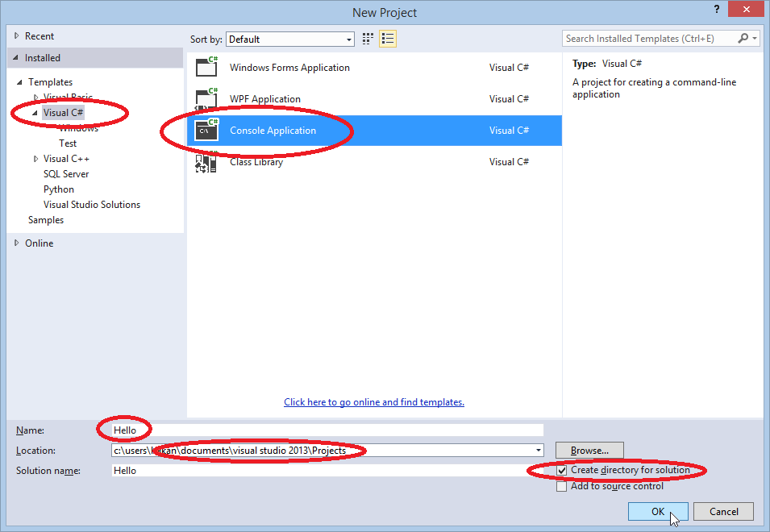Select Python template category
This screenshot has width=770, height=532.
[59, 189]
